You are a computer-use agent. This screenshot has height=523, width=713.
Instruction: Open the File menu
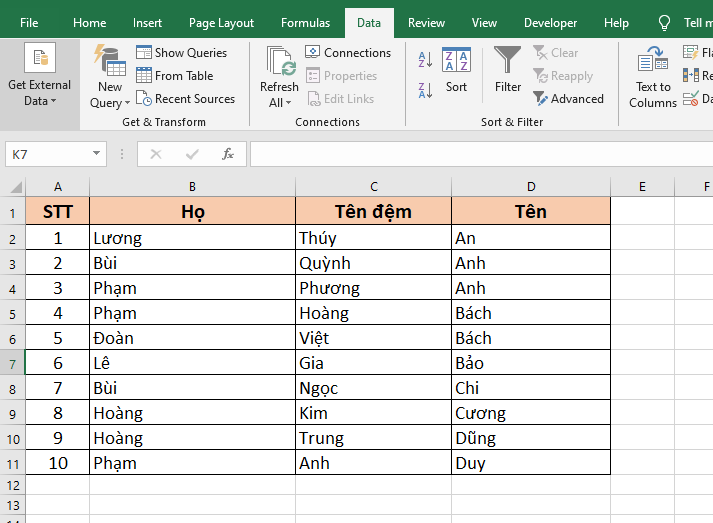pyautogui.click(x=29, y=23)
